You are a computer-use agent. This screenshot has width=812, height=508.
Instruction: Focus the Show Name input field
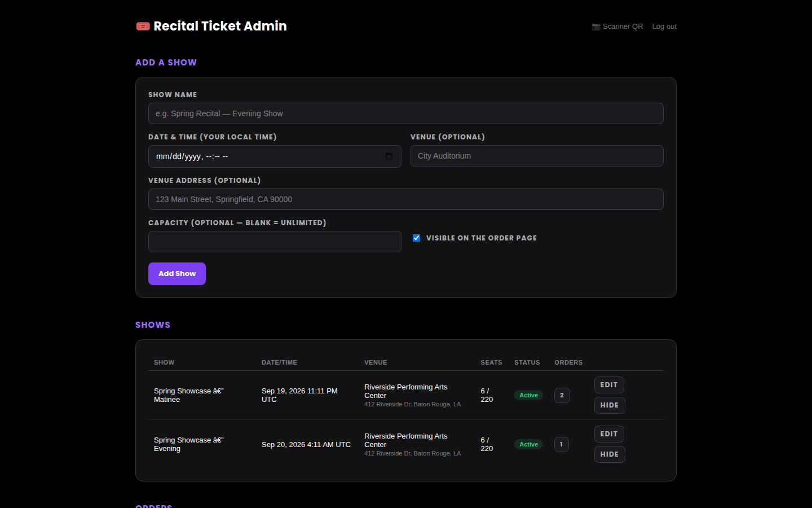[x=406, y=113]
